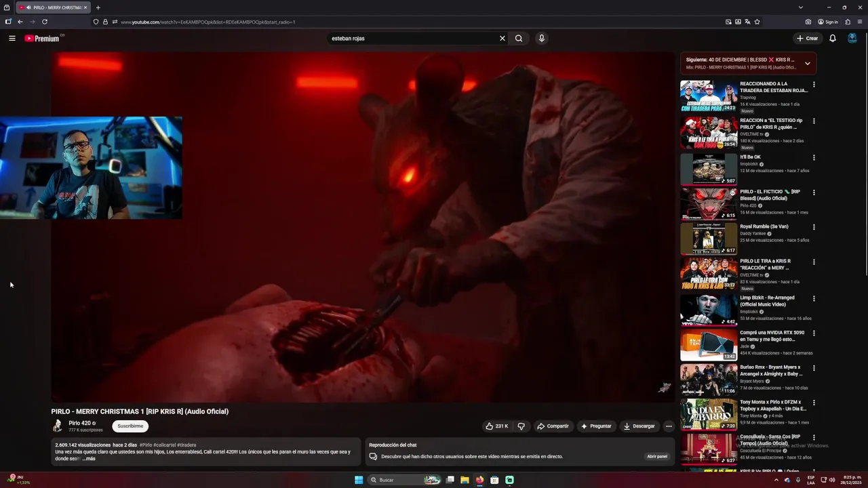Open chat replay with Abrir panel
Viewport: 868px width, 488px height.
point(657,456)
